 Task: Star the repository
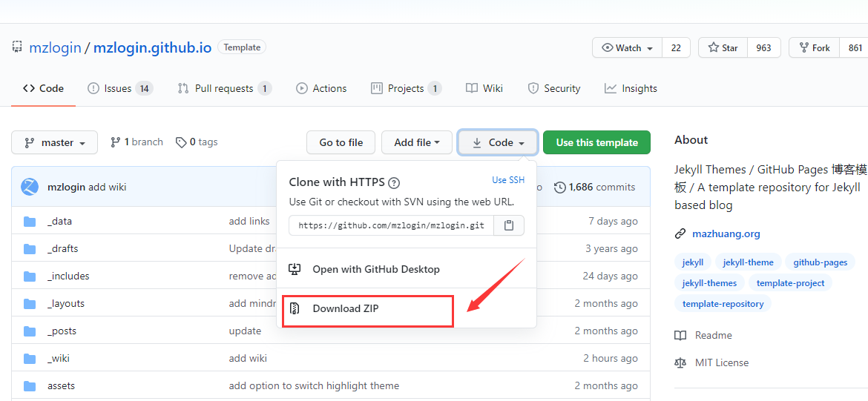tap(723, 48)
